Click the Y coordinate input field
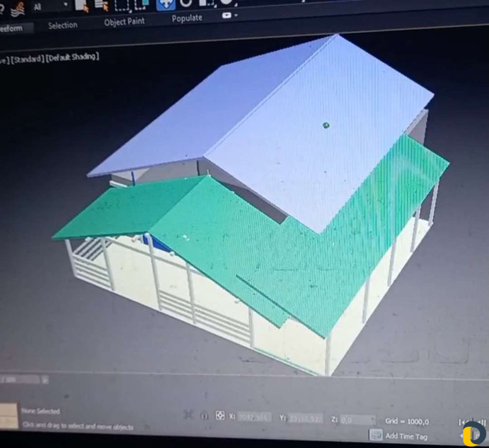Screen dimensions: 489x448 coord(304,418)
